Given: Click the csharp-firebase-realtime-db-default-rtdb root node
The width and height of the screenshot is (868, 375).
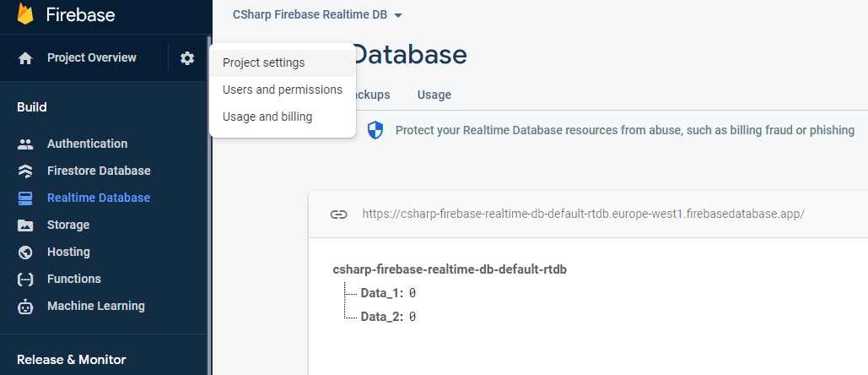Looking at the screenshot, I should 450,269.
